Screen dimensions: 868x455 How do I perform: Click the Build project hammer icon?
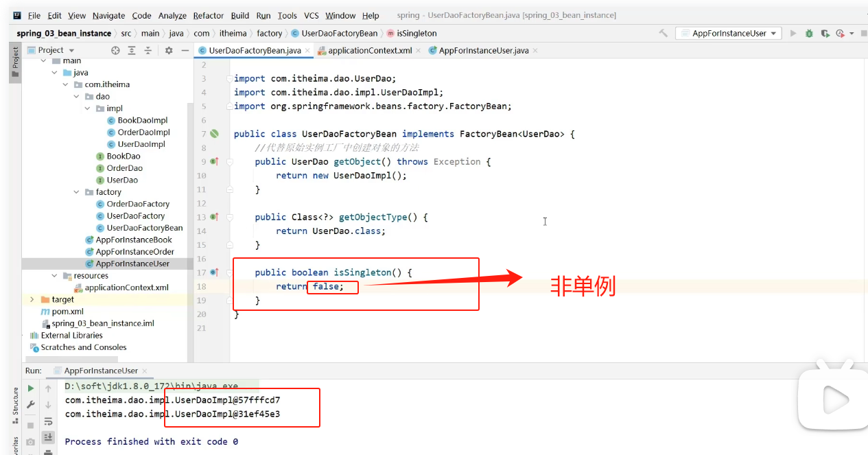663,33
